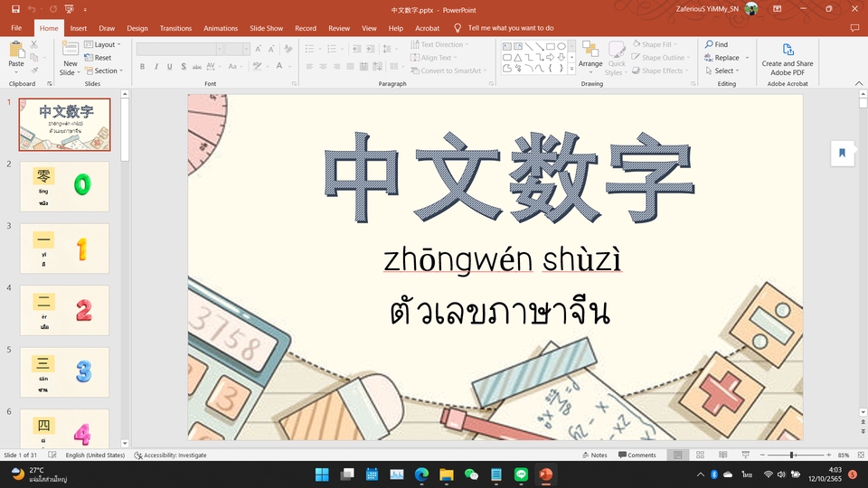Toggle Align Left paragraph
The height and width of the screenshot is (488, 868).
pos(309,66)
